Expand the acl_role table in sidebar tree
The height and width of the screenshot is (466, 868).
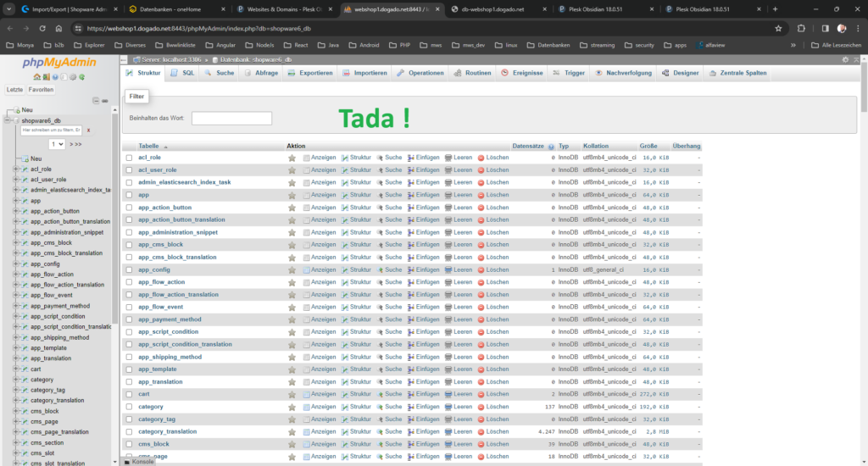tap(15, 169)
